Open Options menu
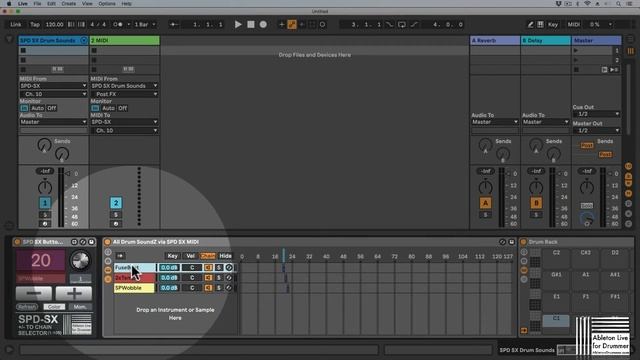640x360 pixels. (x=107, y=4)
